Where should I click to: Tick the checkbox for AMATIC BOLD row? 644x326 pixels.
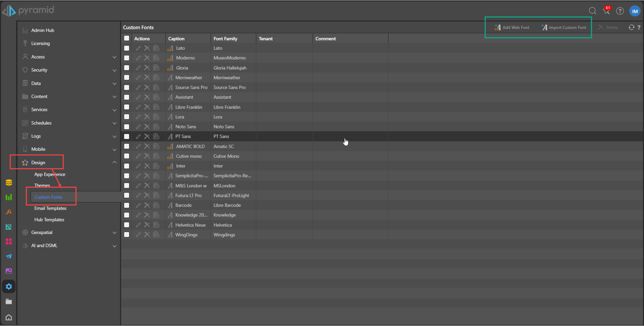coord(127,147)
